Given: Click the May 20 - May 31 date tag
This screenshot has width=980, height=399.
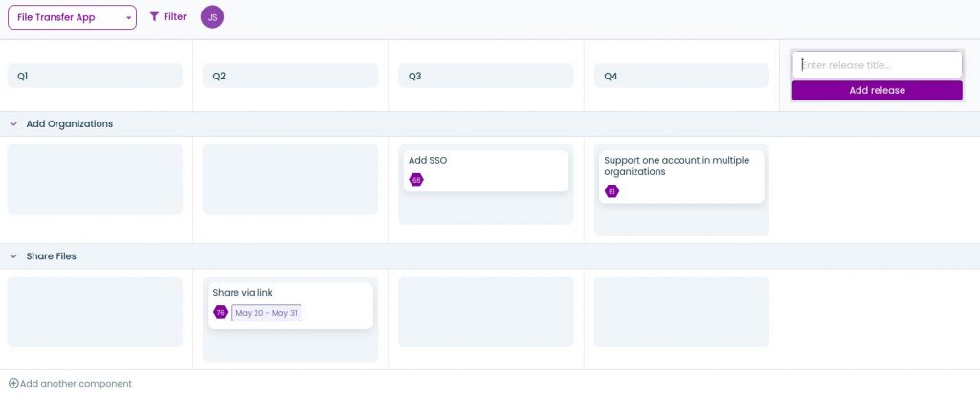Looking at the screenshot, I should click(x=266, y=313).
